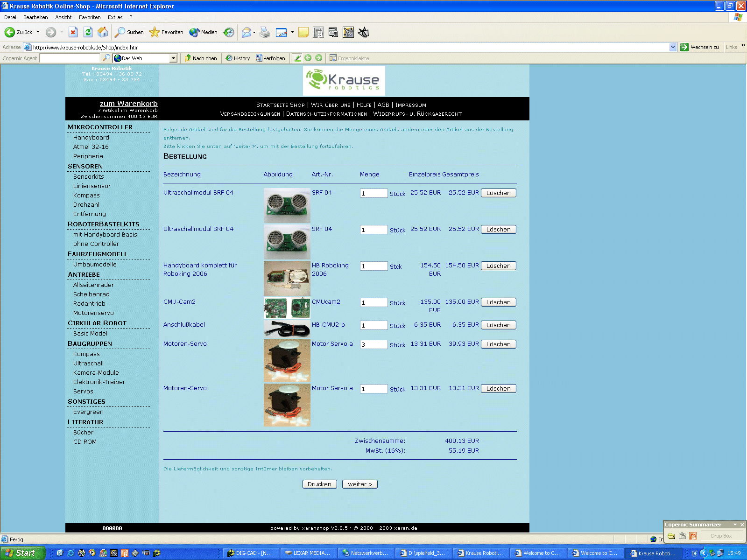This screenshot has width=747, height=560.
Task: Open Copernic Summarizer options dropdown arrow
Action: pos(735,525)
